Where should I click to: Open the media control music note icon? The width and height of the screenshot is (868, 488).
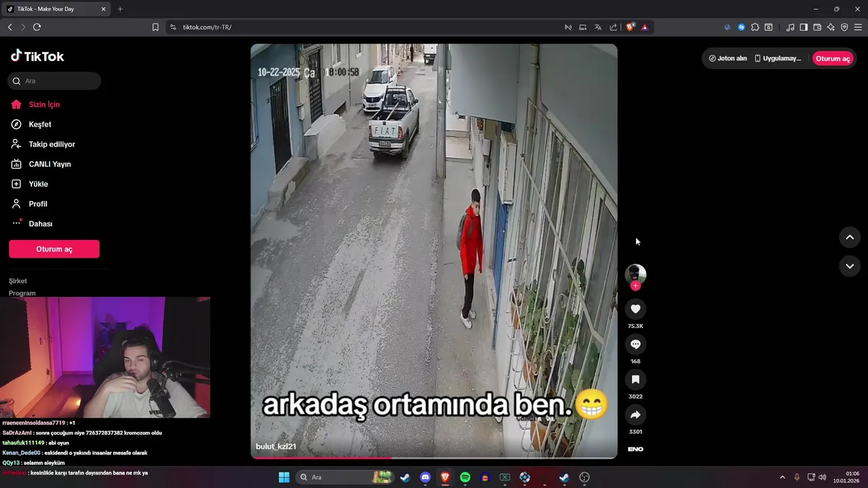pyautogui.click(x=790, y=27)
